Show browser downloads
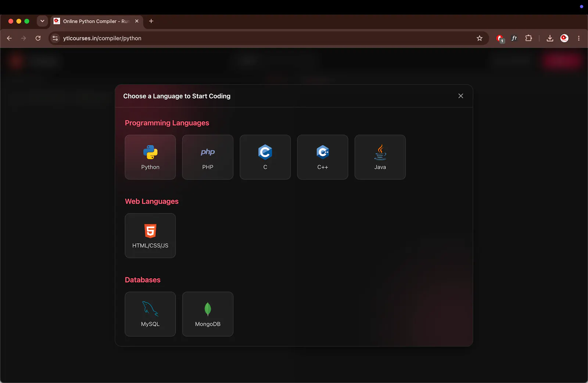 click(x=550, y=38)
